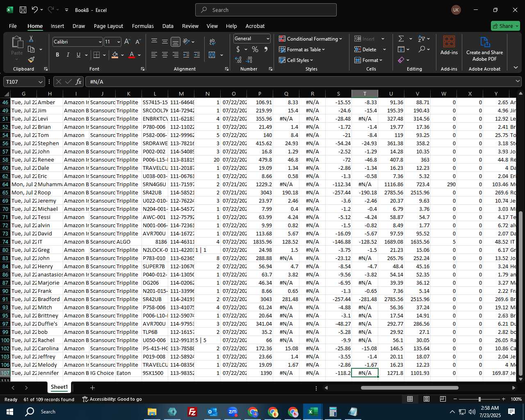Click the user account UK avatar

coord(456,10)
